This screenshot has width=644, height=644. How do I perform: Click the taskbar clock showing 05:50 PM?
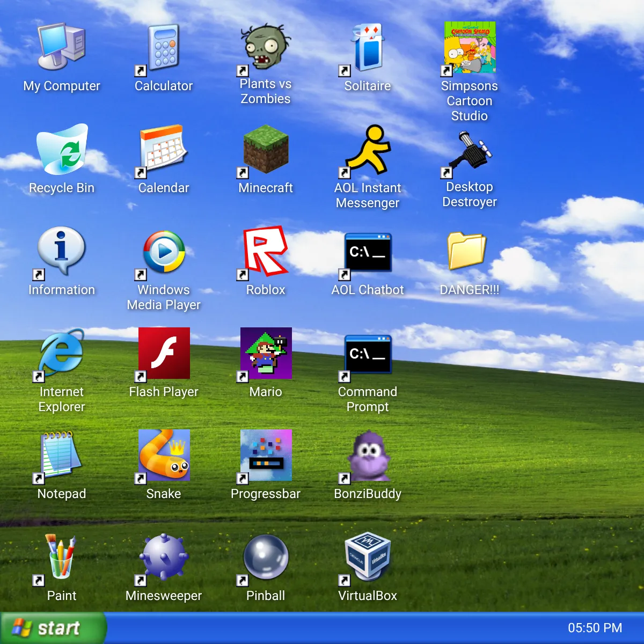(595, 628)
